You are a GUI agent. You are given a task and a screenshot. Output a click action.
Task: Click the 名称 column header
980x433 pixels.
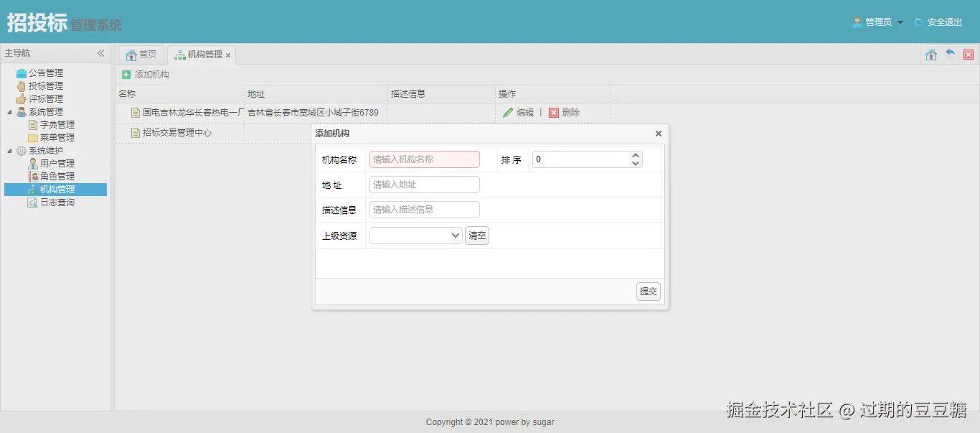tap(179, 94)
